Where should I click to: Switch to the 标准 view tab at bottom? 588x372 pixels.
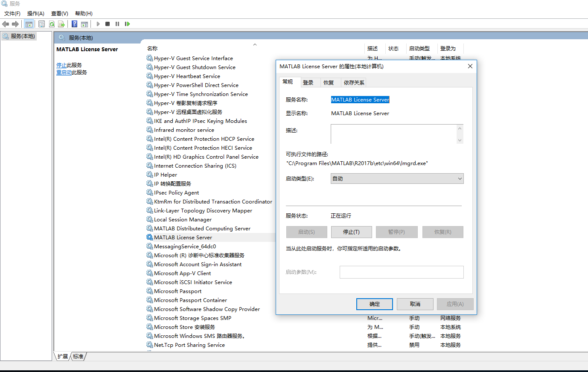78,357
